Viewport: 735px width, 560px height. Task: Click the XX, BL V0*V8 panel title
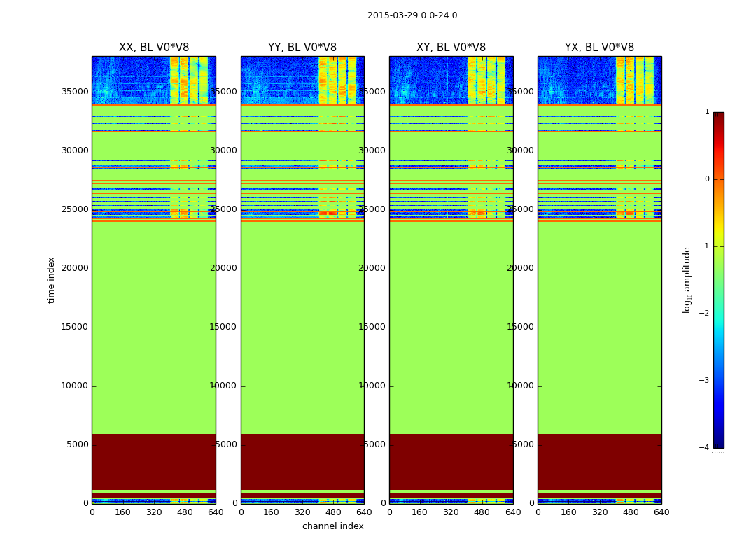154,48
